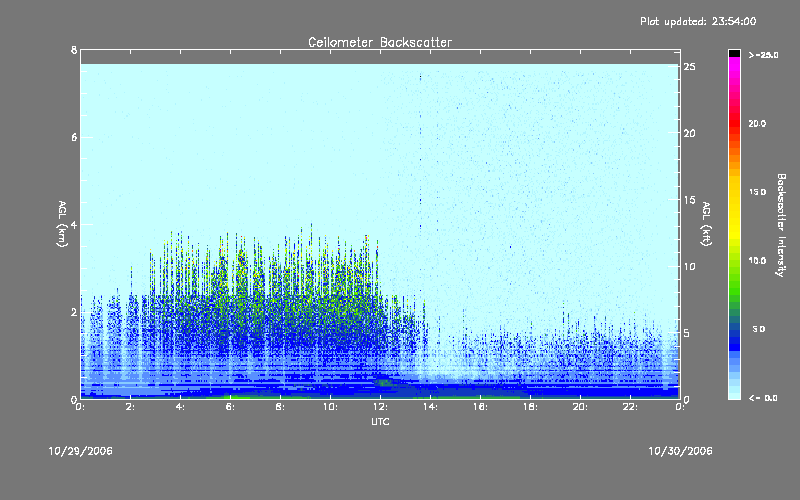Click the '<- 0.0' colorbar bottom label
Screen dimensions: 800x500
[763, 398]
